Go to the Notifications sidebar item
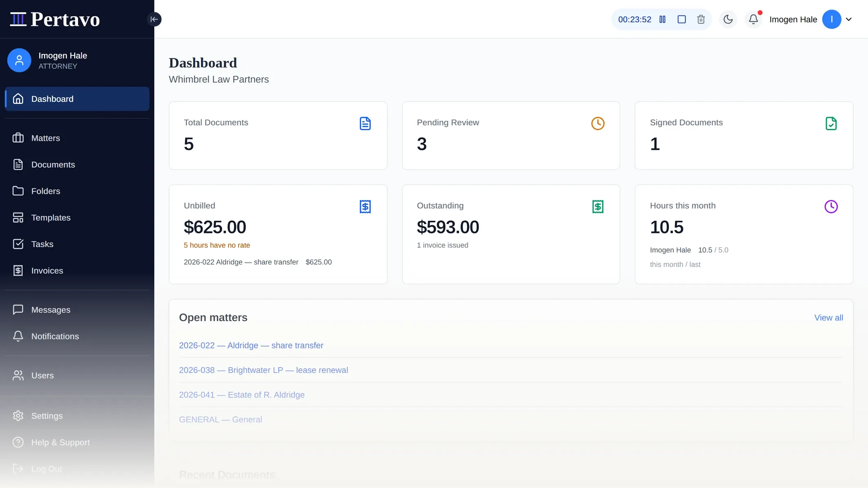This screenshot has width=868, height=488. pos(77,336)
